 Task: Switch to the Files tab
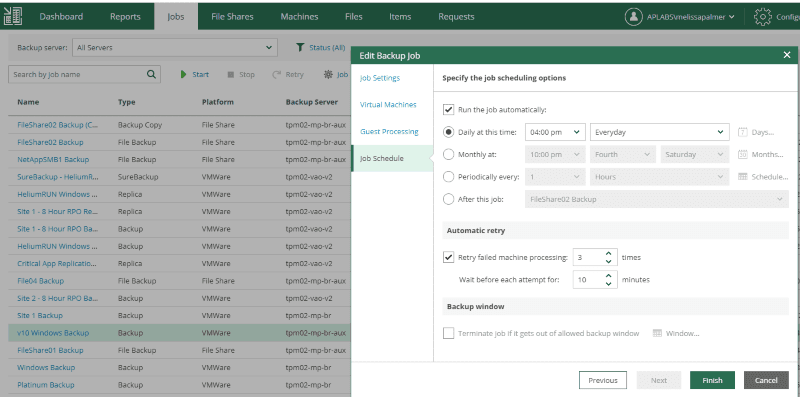pos(354,16)
